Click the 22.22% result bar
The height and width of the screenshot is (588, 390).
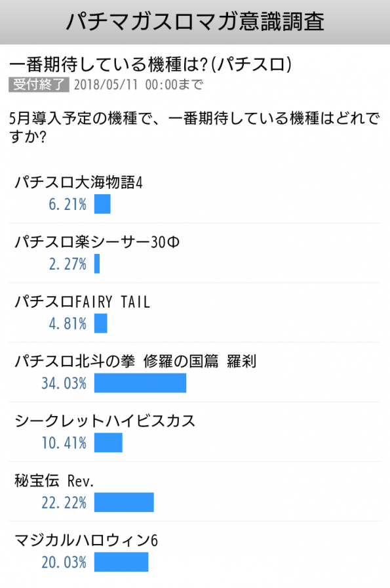124,502
